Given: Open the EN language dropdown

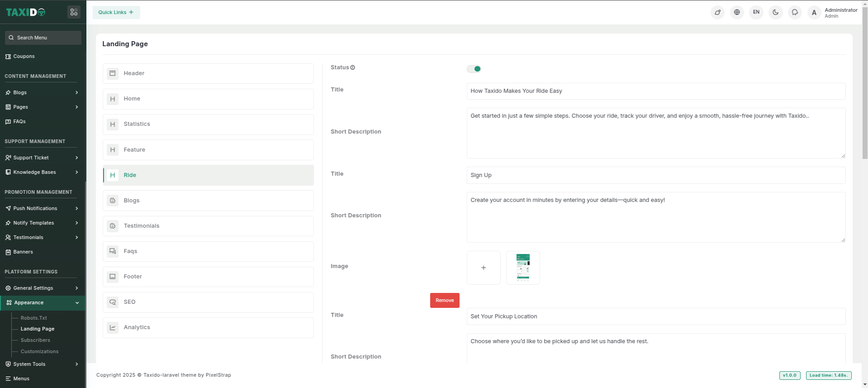Looking at the screenshot, I should [756, 12].
